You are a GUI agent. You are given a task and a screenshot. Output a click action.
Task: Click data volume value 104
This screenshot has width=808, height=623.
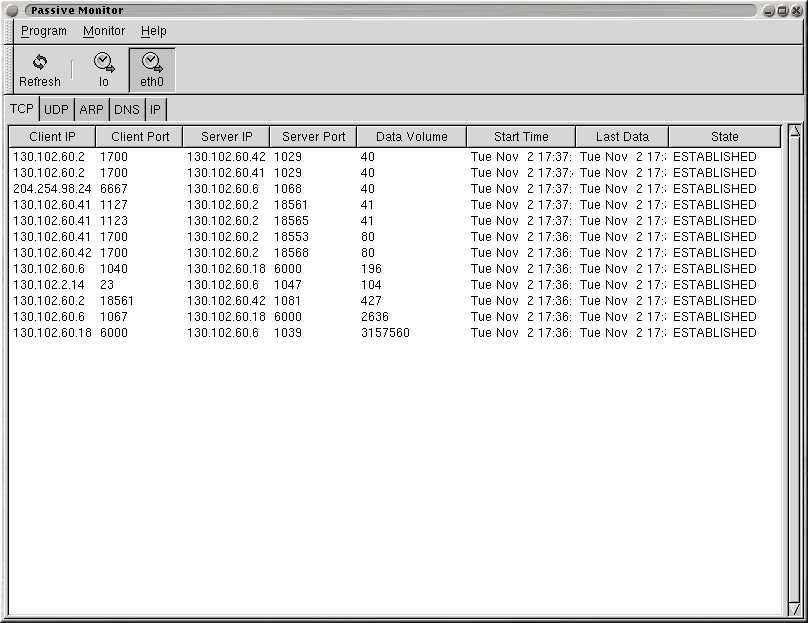point(371,284)
